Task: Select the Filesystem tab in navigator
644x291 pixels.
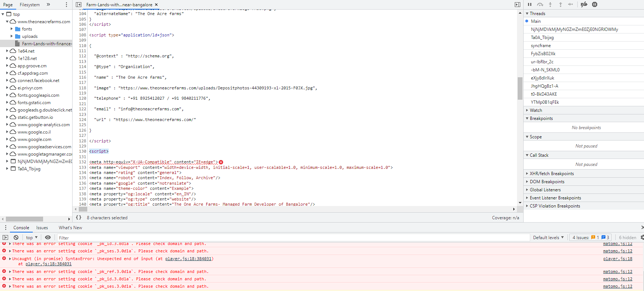Action: pos(29,4)
